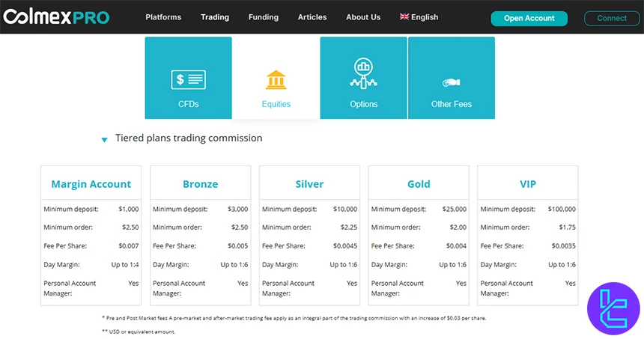Click the Gold plan title

click(x=419, y=184)
